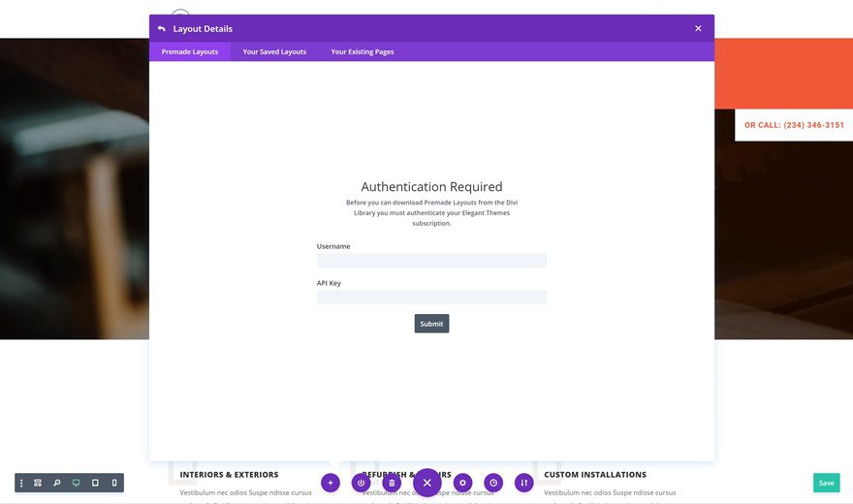Open portability import/export arrows icon
The height and width of the screenshot is (504, 853).
coord(523,483)
